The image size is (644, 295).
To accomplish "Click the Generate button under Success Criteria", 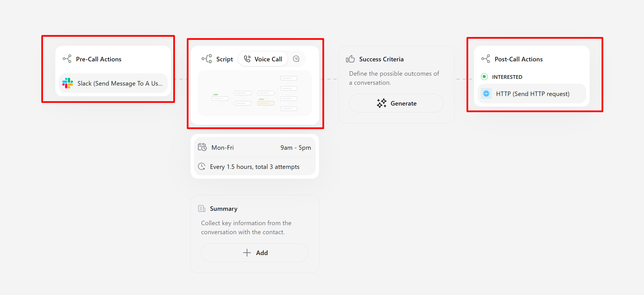I will pos(396,103).
